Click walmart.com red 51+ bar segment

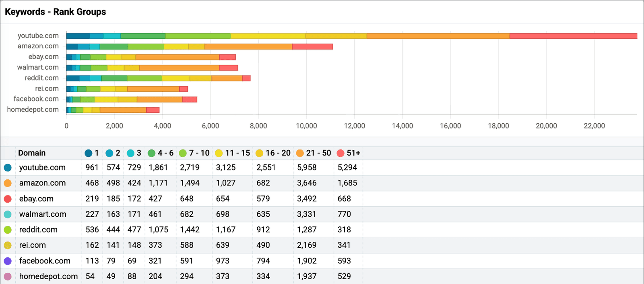point(229,68)
